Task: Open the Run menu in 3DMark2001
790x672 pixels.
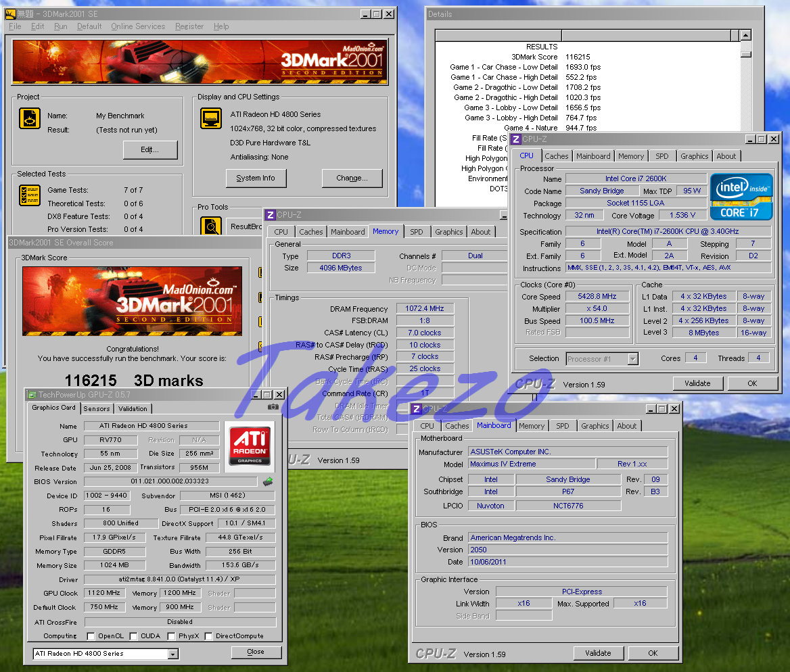Action: click(61, 26)
